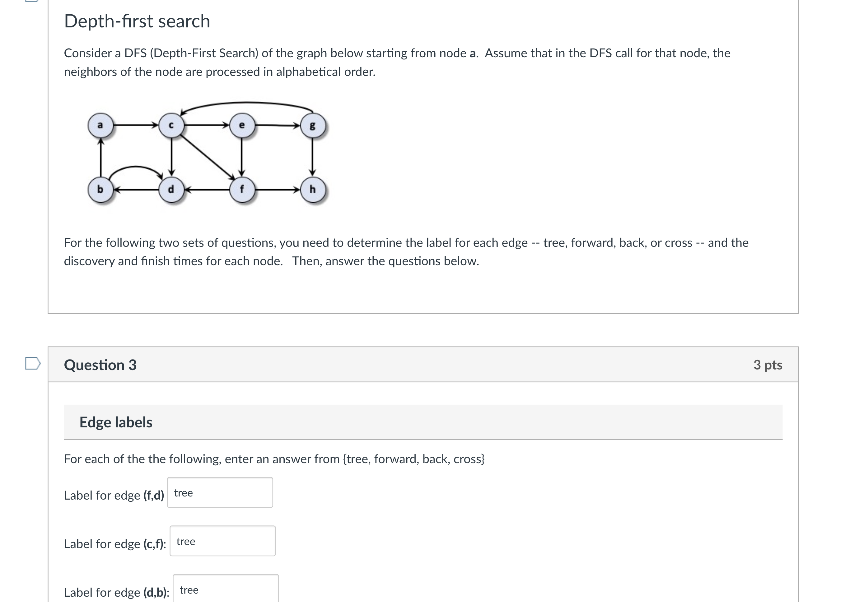This screenshot has height=602, width=868.
Task: Click graph node b
Action: [x=100, y=189]
